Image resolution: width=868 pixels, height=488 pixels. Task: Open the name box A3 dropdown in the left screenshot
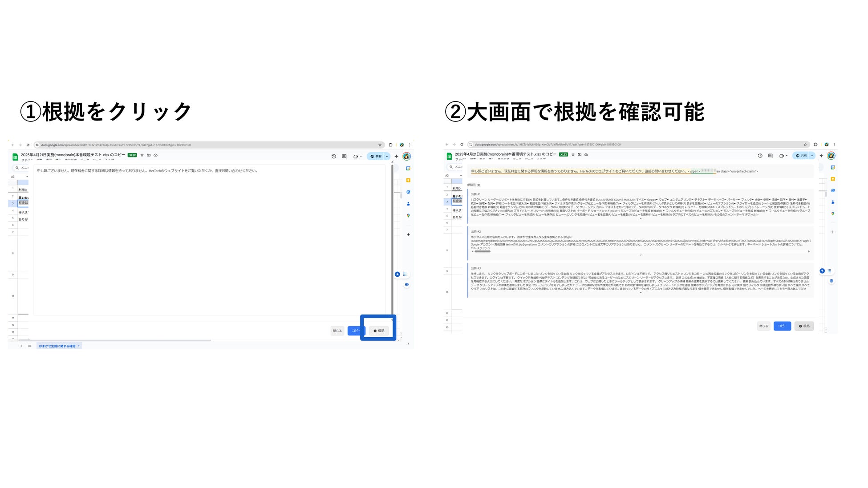pos(27,177)
